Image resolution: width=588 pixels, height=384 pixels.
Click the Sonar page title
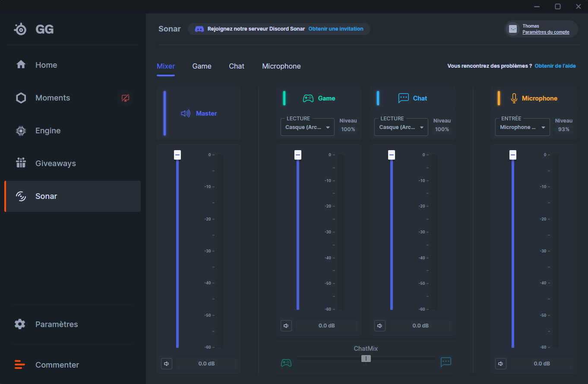(x=170, y=29)
